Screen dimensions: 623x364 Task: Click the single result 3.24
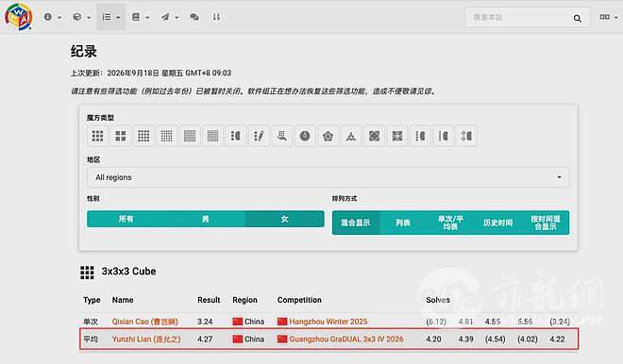(x=205, y=322)
